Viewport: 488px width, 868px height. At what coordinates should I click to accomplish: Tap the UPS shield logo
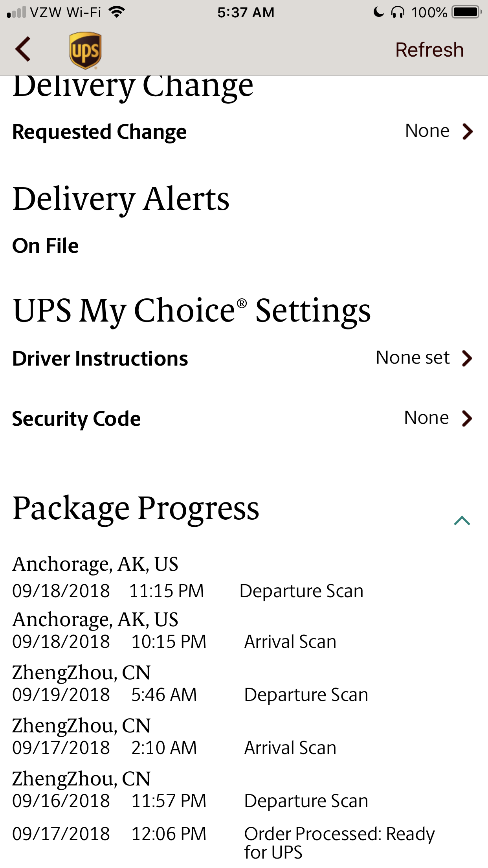85,50
